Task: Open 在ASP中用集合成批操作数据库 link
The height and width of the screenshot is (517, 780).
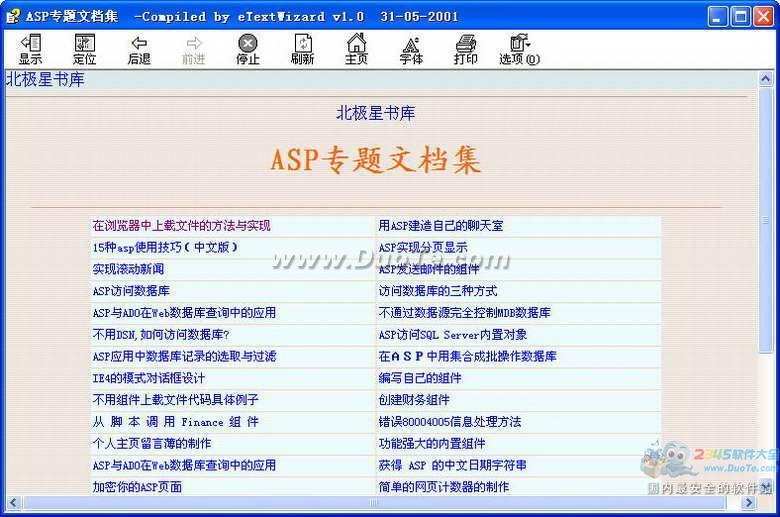Action: click(468, 357)
